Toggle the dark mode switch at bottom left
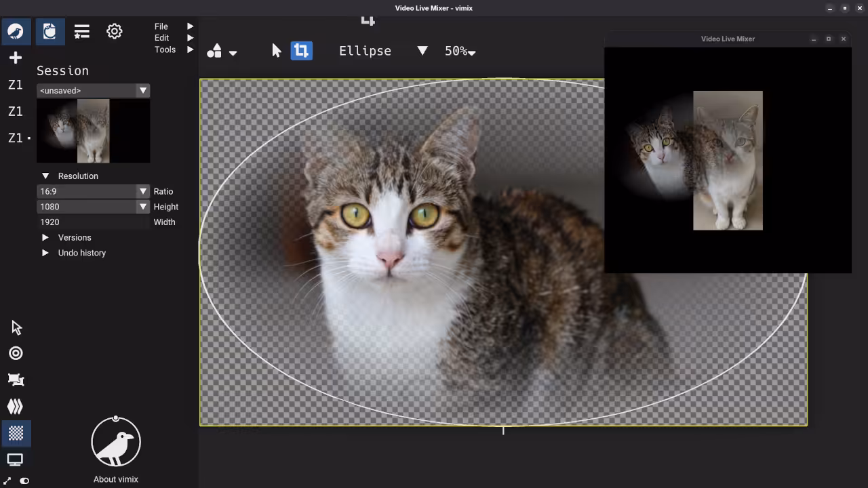Screen dimensions: 868x488 pos(24,481)
